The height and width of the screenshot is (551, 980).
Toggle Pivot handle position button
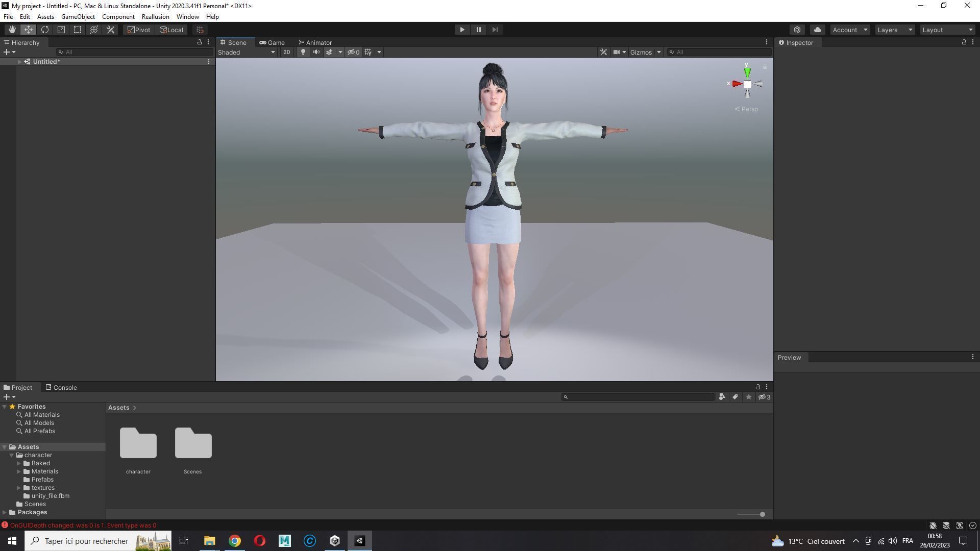click(139, 30)
